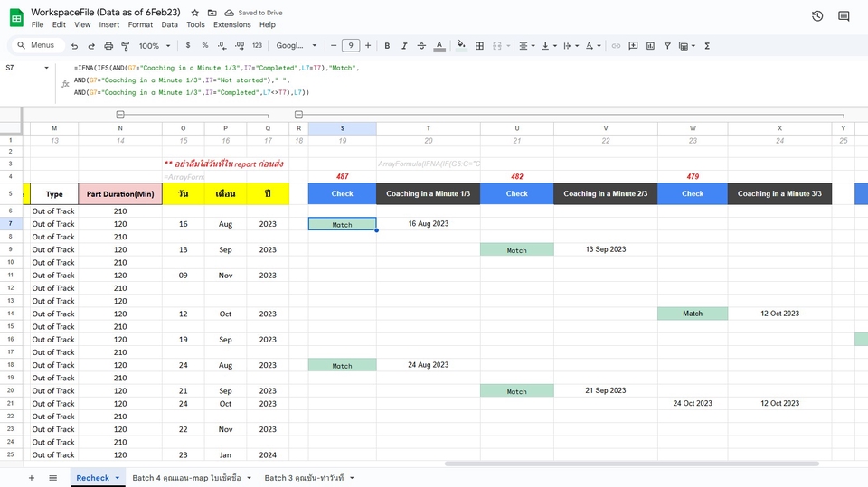Viewport: 868px width, 487px height.
Task: Open the fill color picker
Action: tap(461, 46)
